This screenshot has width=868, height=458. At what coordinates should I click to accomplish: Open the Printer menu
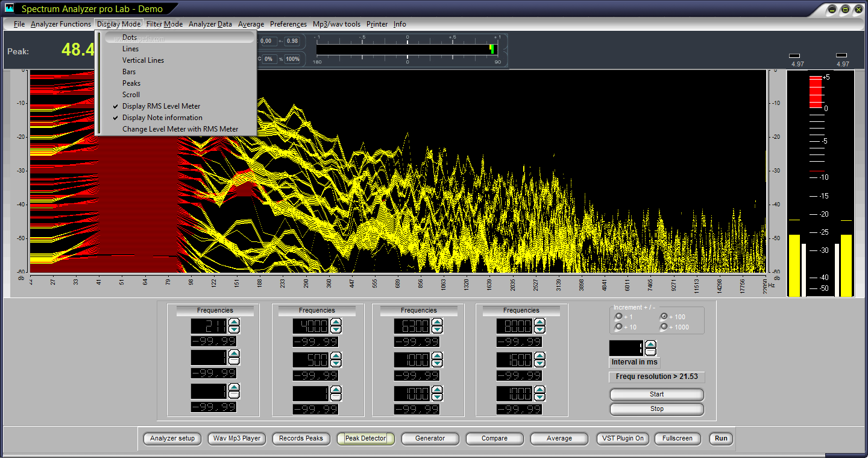(x=377, y=24)
